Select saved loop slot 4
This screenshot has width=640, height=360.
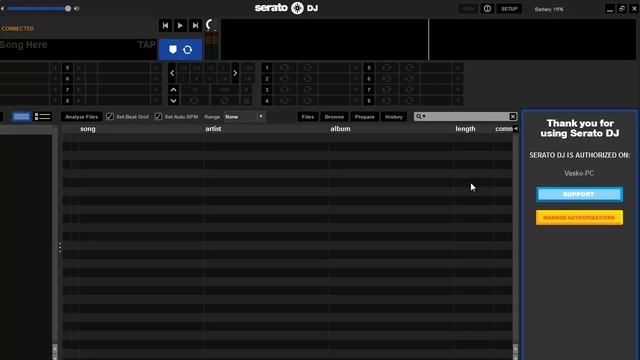(267, 101)
